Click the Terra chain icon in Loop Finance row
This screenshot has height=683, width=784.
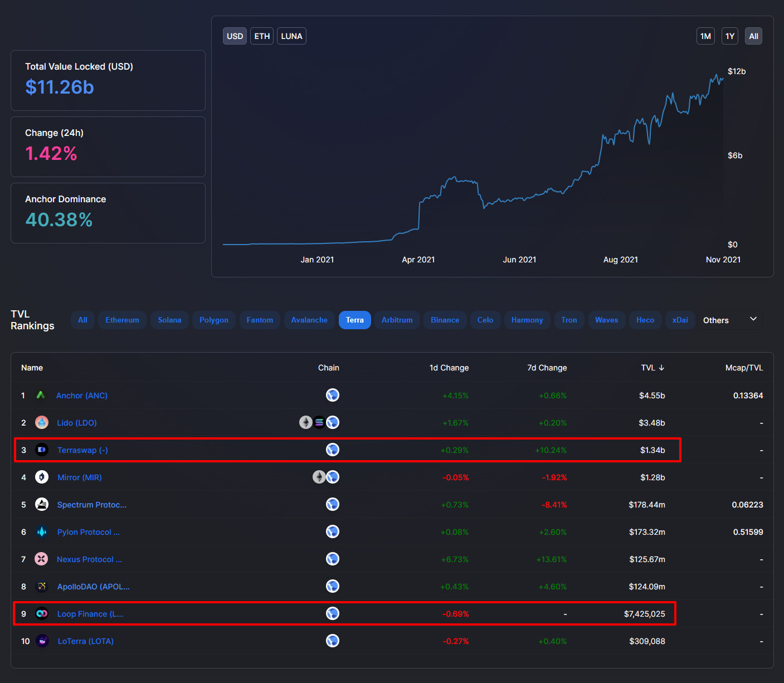[x=333, y=613]
